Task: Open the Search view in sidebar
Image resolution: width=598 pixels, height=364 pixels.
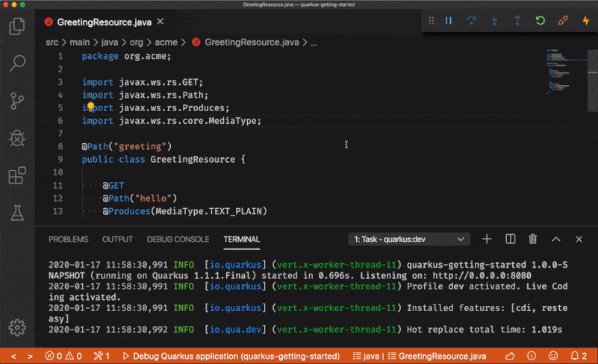Action: tap(16, 64)
